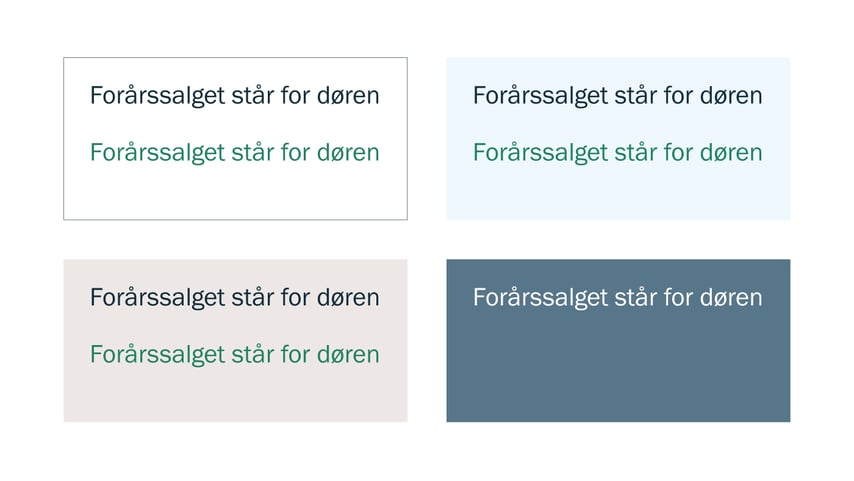Click the green text on the beige box
The width and height of the screenshot is (854, 481).
coord(235,355)
